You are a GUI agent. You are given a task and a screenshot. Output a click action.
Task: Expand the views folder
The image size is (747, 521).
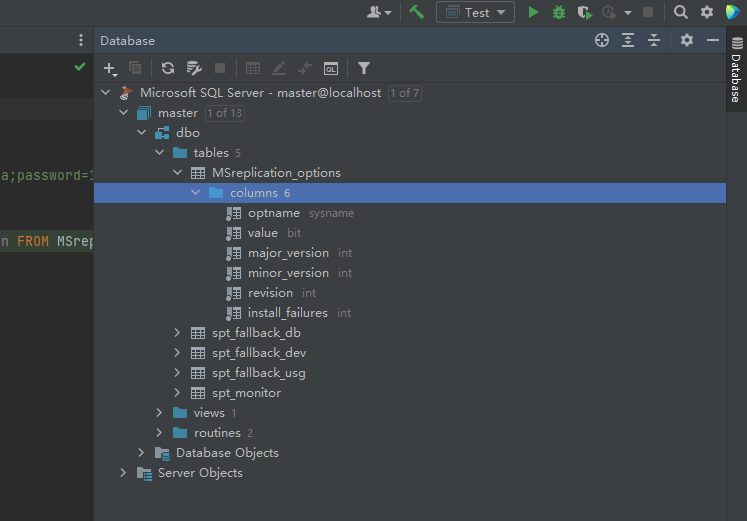point(159,413)
